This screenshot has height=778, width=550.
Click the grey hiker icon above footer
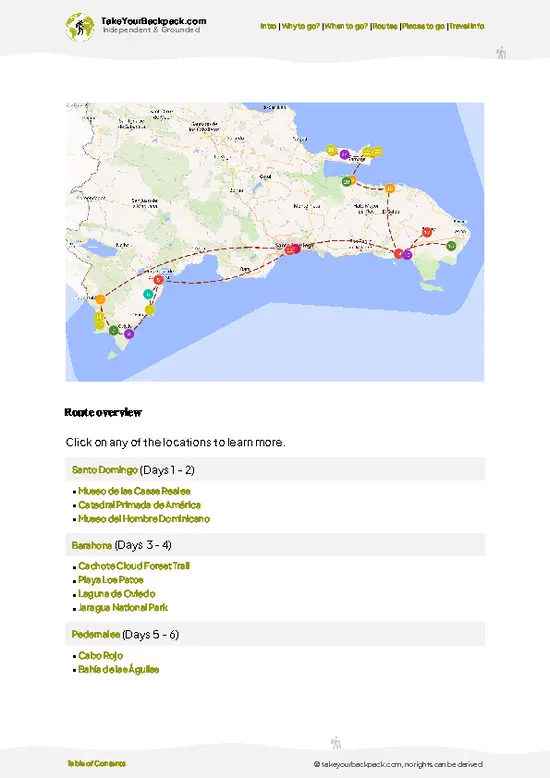point(336,743)
